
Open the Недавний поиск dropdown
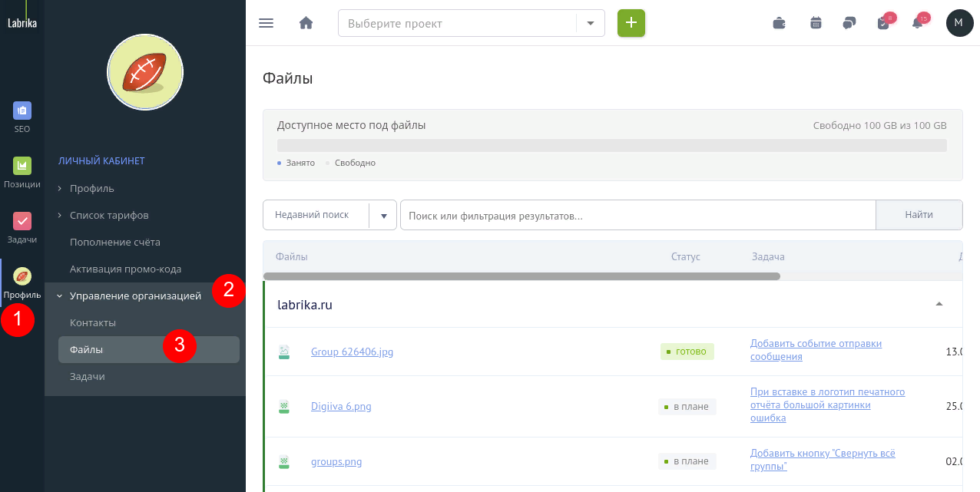[329, 215]
